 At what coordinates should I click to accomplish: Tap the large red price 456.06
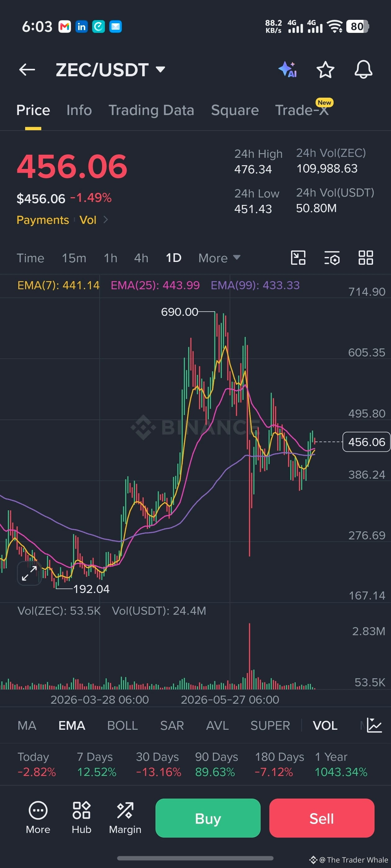72,166
